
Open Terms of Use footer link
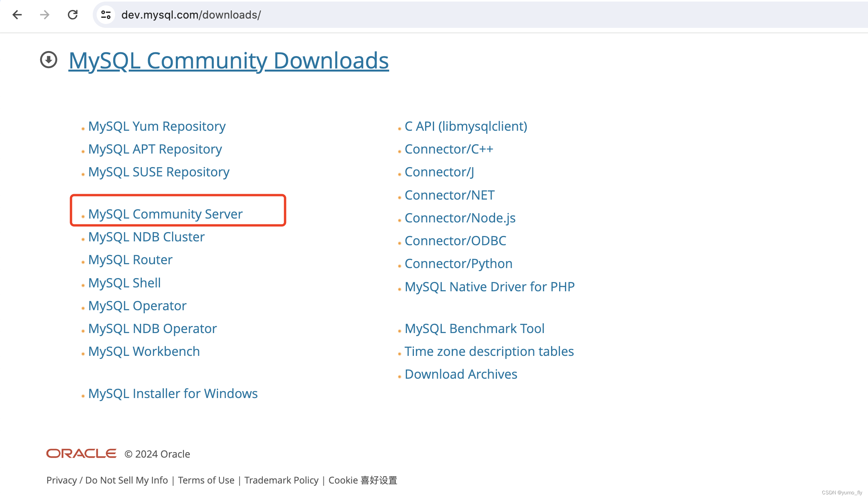point(206,480)
